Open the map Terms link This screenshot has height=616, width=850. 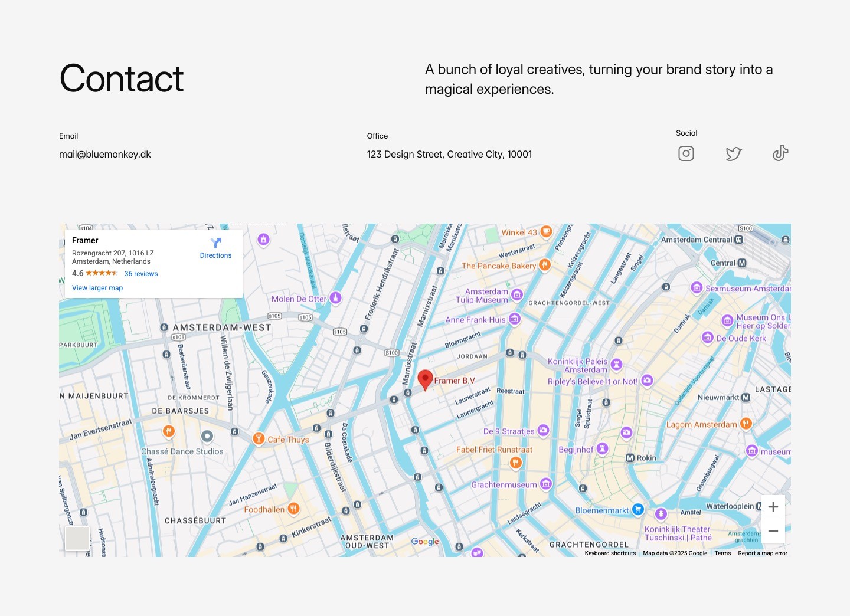click(722, 553)
